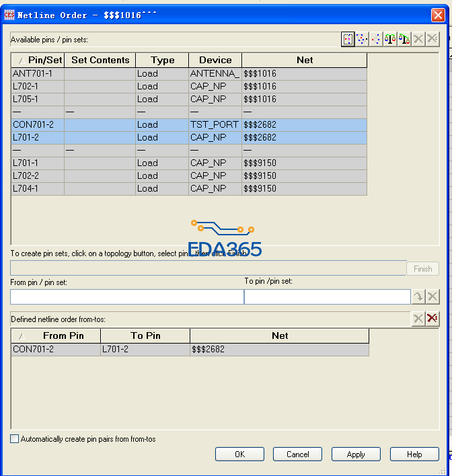Image resolution: width=452 pixels, height=476 pixels.
Task: Click the Set Contents column header
Action: [x=100, y=60]
